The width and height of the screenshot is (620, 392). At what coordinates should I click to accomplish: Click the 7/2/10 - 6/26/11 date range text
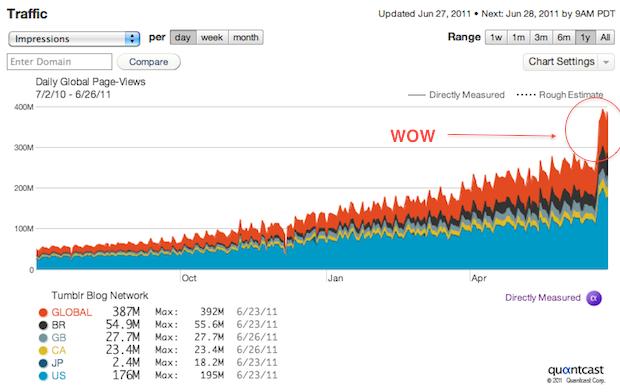tap(73, 95)
